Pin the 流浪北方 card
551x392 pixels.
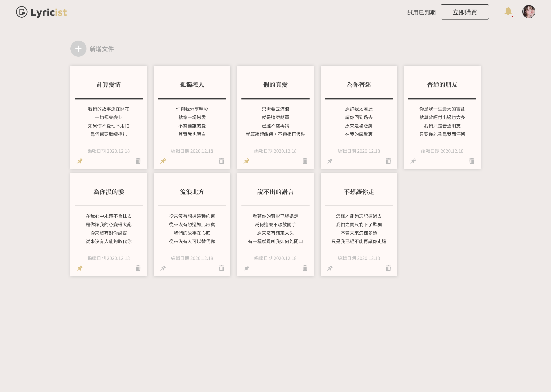pos(163,268)
